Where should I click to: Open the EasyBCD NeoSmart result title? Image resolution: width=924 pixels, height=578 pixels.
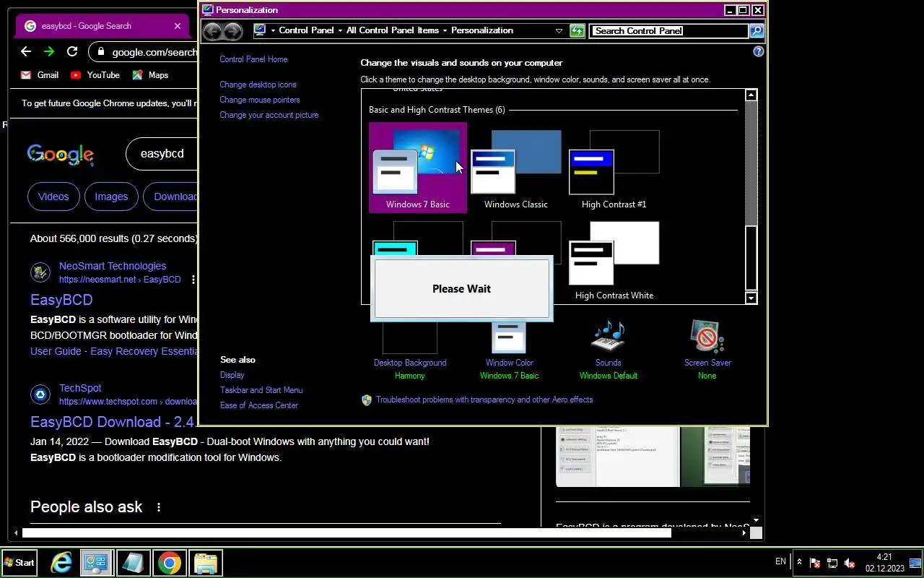point(61,300)
